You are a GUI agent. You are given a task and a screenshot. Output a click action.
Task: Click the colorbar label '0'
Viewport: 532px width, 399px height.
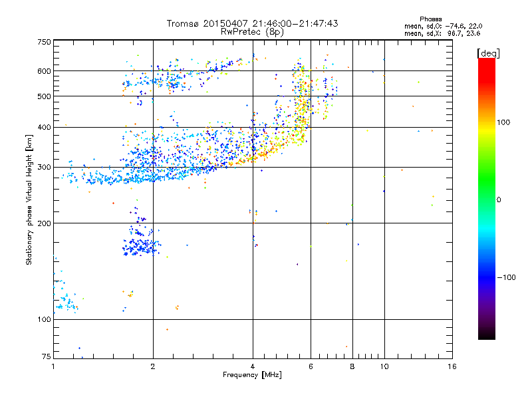499,200
